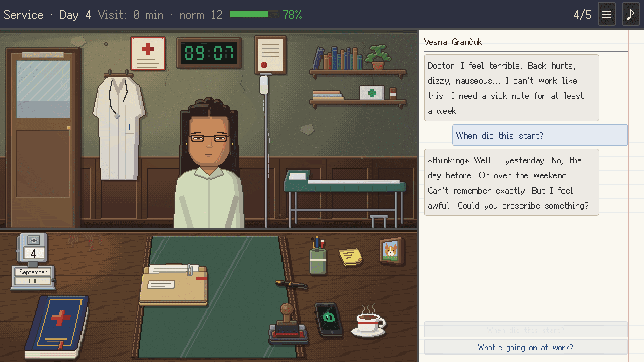
Task: Pick up the fountain pen on desk
Action: (x=292, y=285)
